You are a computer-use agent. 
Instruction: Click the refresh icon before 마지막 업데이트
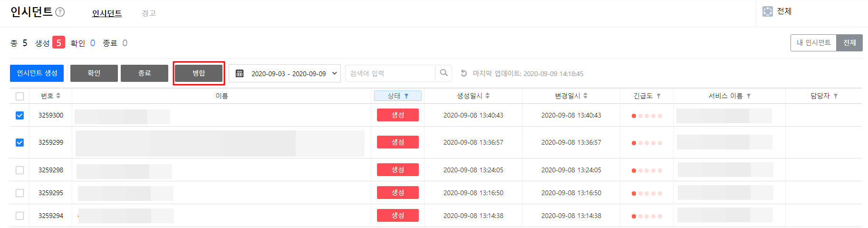click(464, 73)
